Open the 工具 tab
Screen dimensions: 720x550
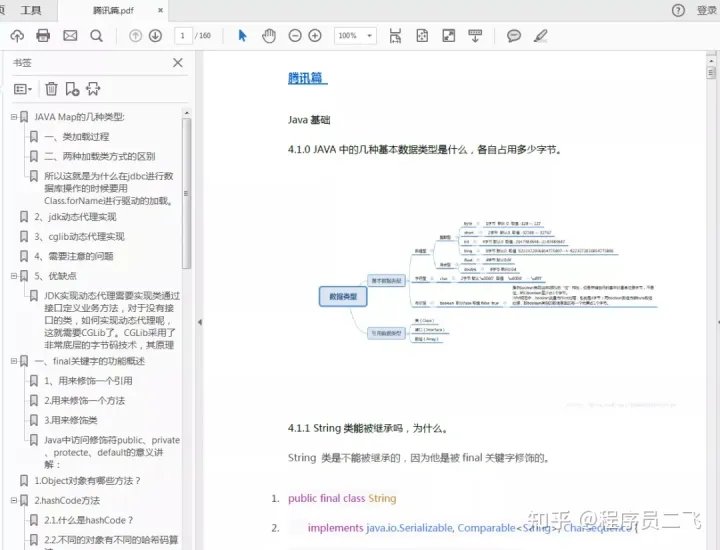(31, 10)
